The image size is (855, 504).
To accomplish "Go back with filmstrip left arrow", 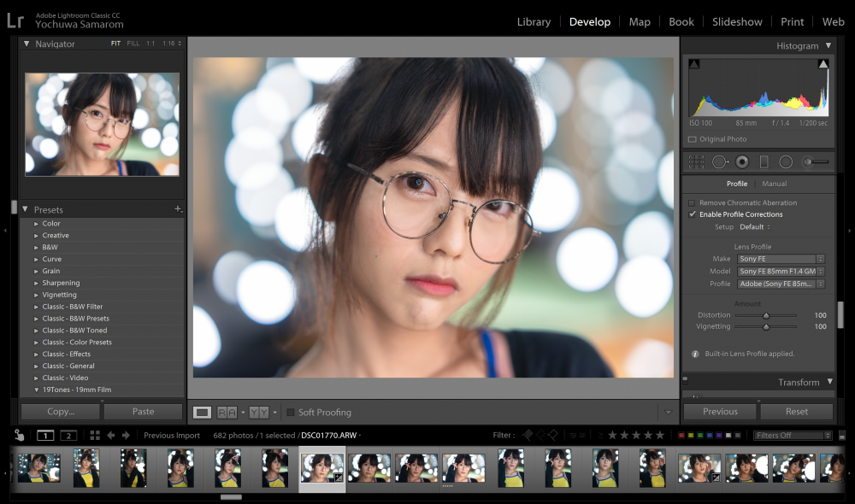I will pyautogui.click(x=110, y=435).
